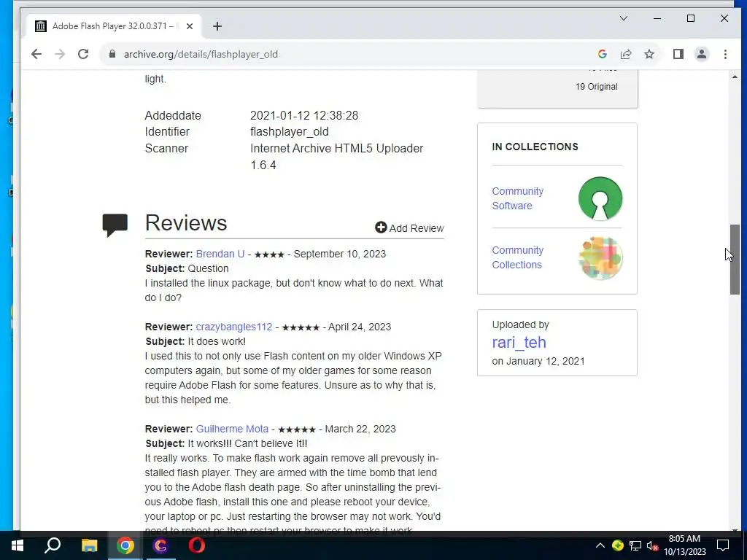This screenshot has height=560, width=747.
Task: Open the Windows Start menu
Action: click(18, 545)
